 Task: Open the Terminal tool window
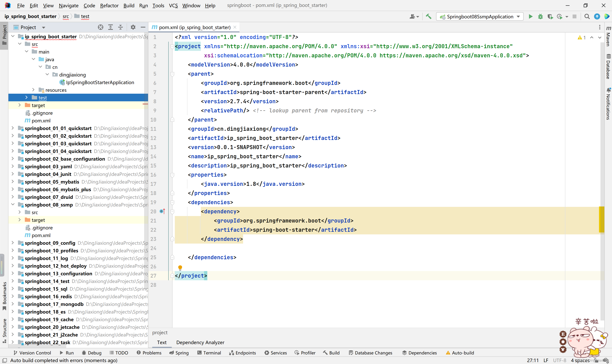coord(209,353)
